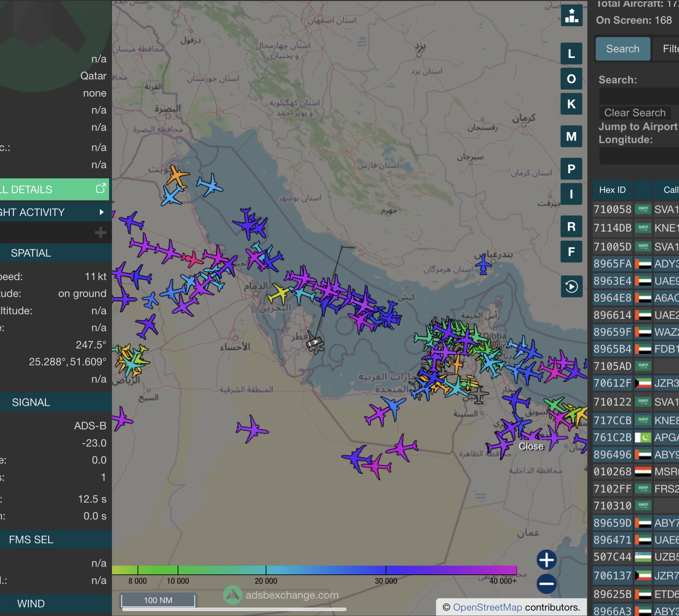Click the Egypt flag in row 010268
The width and height of the screenshot is (679, 616).
[x=643, y=472]
